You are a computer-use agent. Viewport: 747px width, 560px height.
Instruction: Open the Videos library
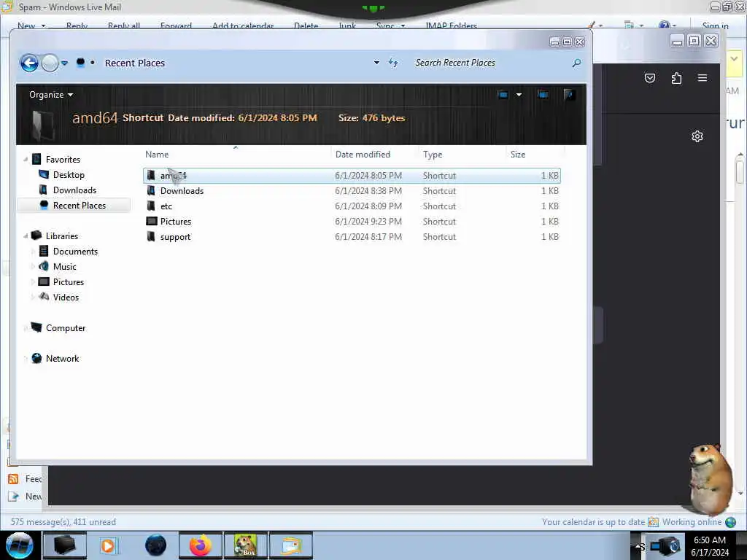[x=66, y=297]
